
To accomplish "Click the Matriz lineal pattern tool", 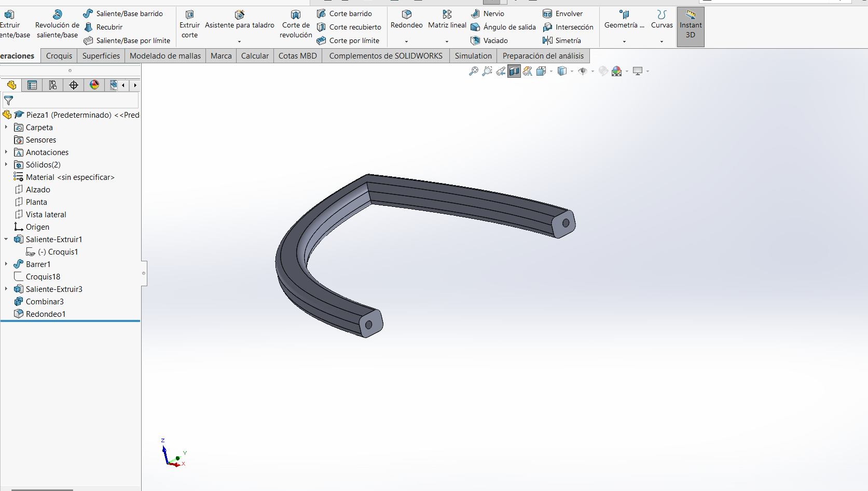I will (447, 20).
